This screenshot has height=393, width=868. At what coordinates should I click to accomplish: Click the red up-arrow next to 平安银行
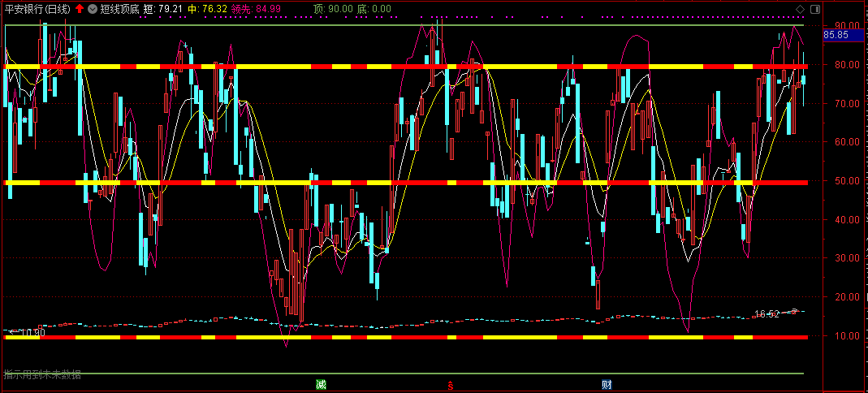coord(80,9)
